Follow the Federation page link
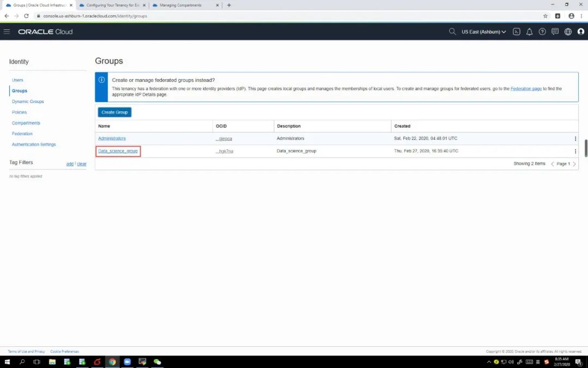588x368 pixels. tap(526, 89)
